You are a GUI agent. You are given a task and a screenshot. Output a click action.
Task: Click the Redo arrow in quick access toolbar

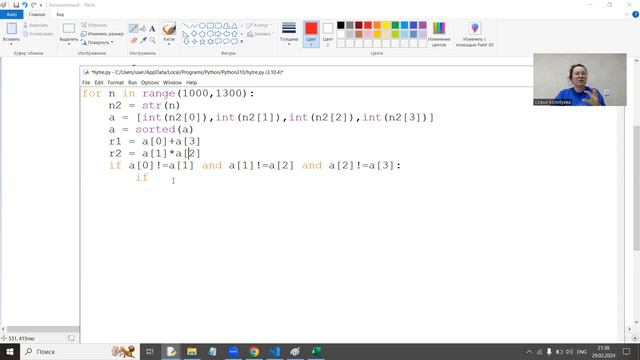33,5
